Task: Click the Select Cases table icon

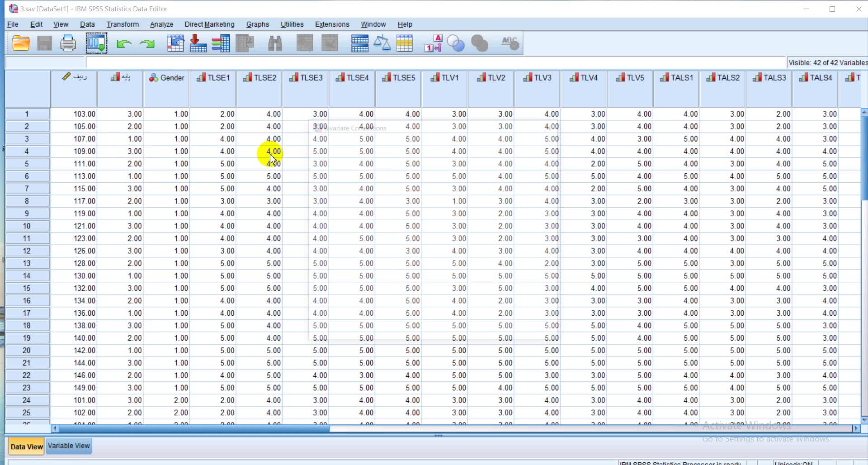Action: point(404,43)
